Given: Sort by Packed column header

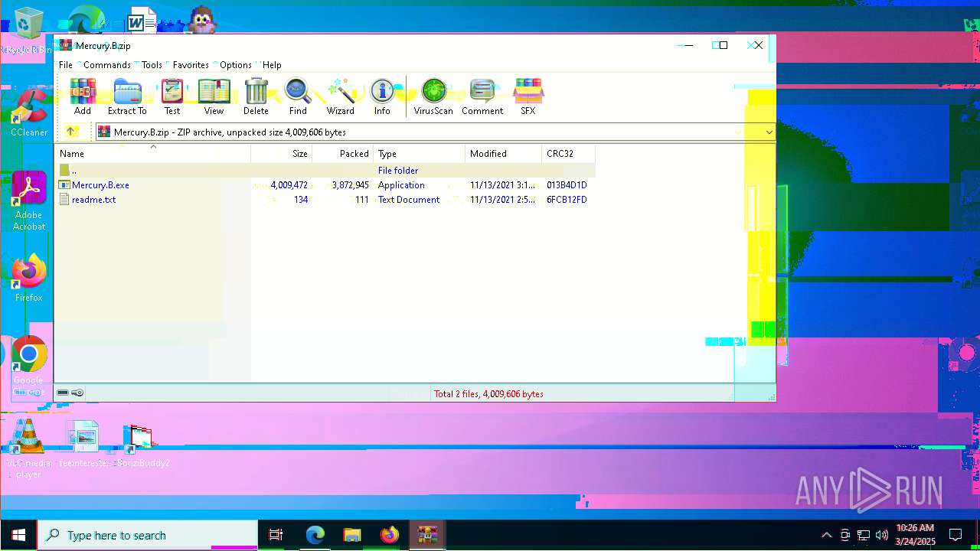Looking at the screenshot, I should (x=343, y=154).
